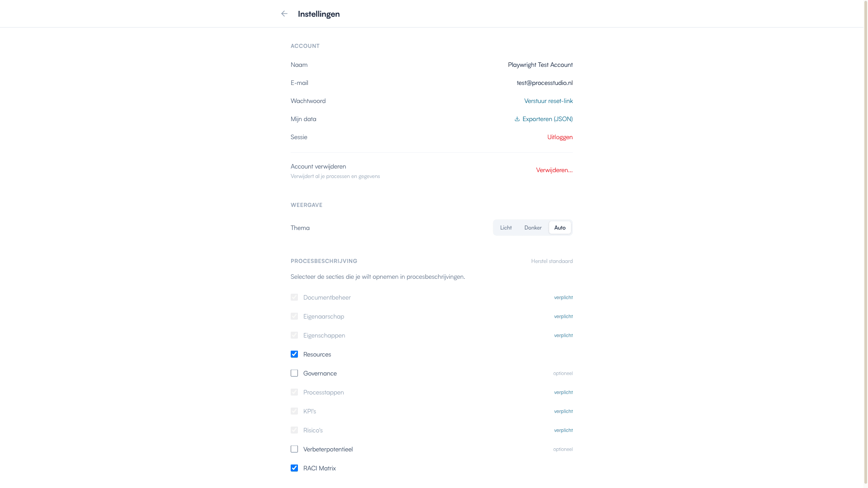
Task: Click the Processtappen checkbox
Action: pos(294,392)
